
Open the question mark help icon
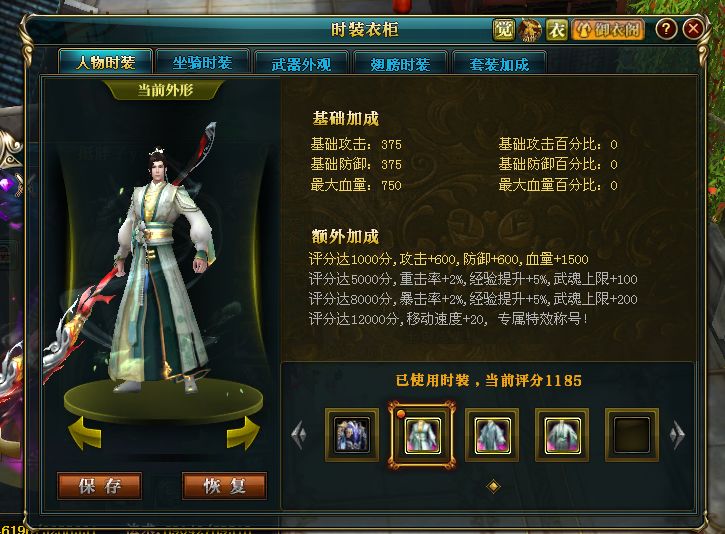(x=666, y=29)
